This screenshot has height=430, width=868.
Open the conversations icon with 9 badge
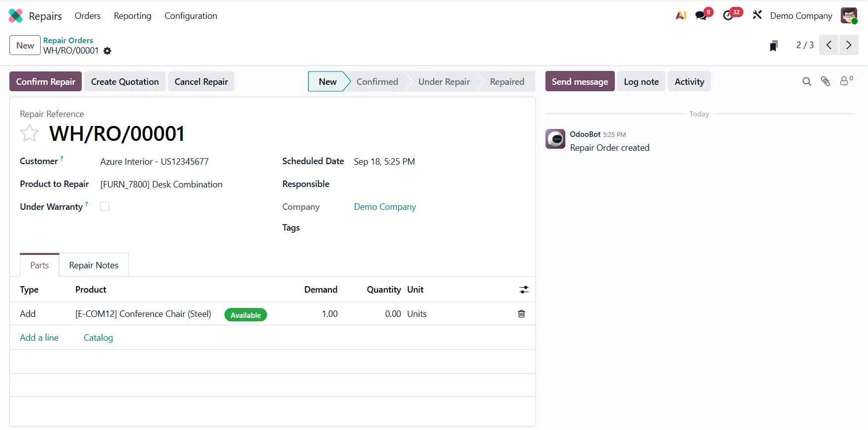pyautogui.click(x=702, y=15)
